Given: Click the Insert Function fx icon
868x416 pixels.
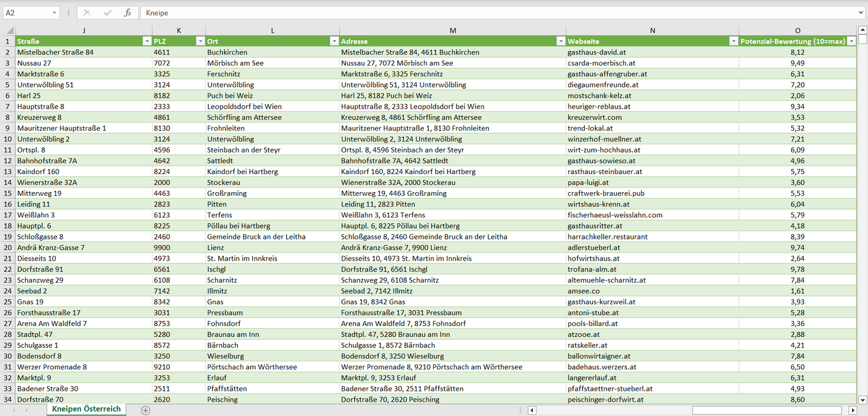Looking at the screenshot, I should (x=127, y=13).
